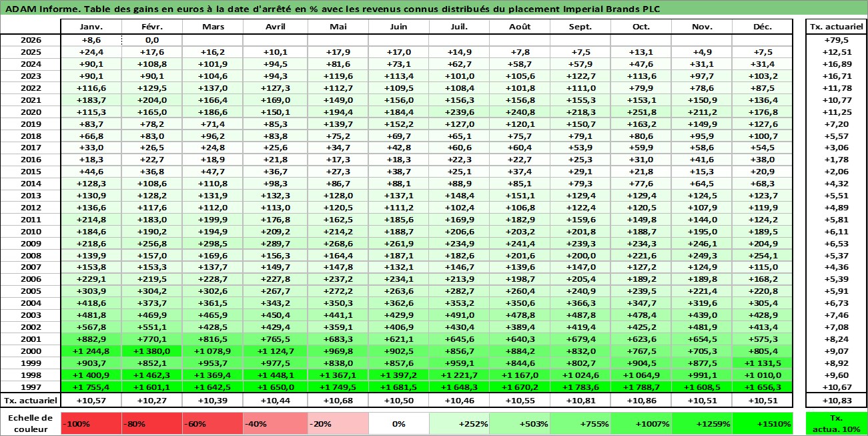This screenshot has width=868, height=436.
Task: Click the '+1 462,3' cell for Févr. 1998
Action: tap(151, 375)
